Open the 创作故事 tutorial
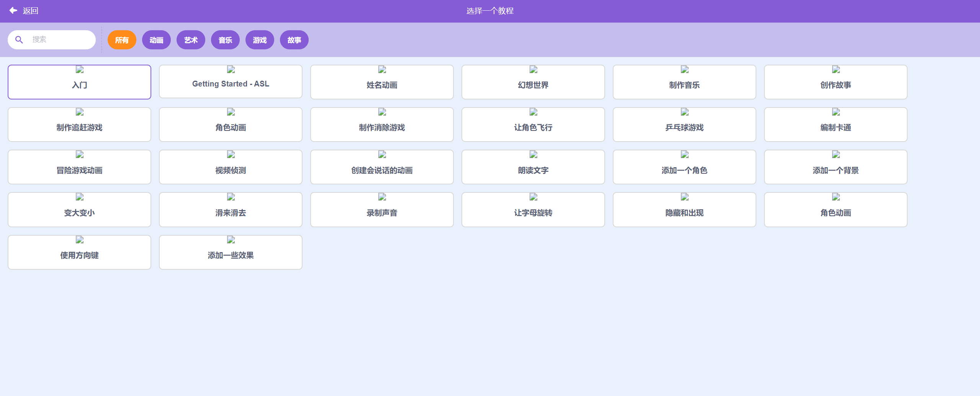 tap(835, 81)
